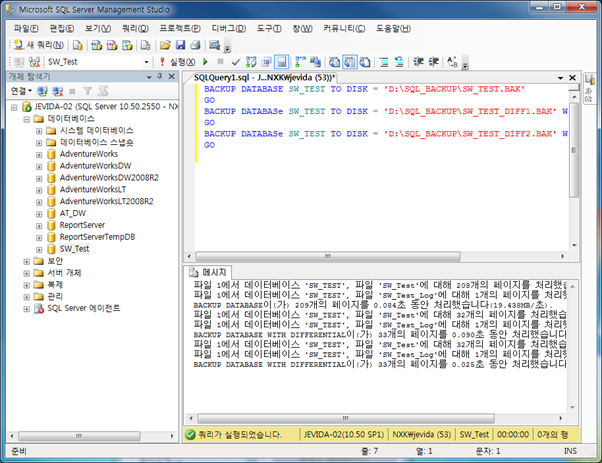The image size is (602, 463).
Task: Click the Print icon in standard toolbar
Action: [195, 45]
